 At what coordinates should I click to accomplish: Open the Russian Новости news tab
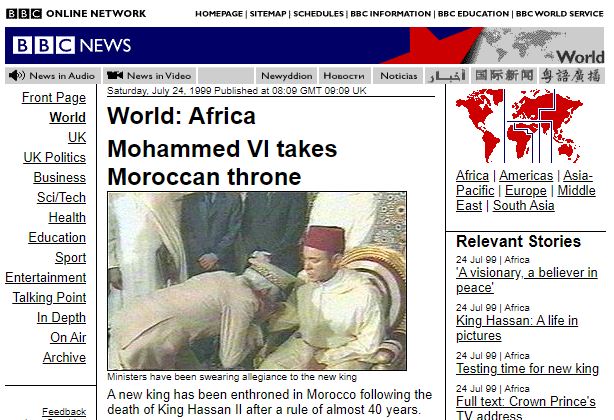(344, 76)
